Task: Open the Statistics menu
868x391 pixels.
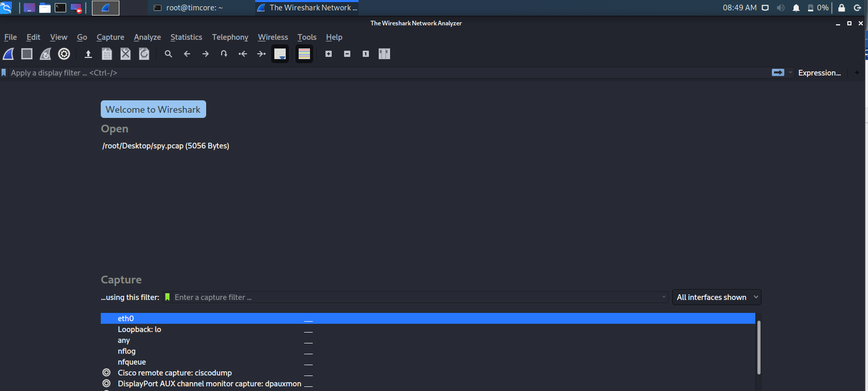Action: [187, 37]
